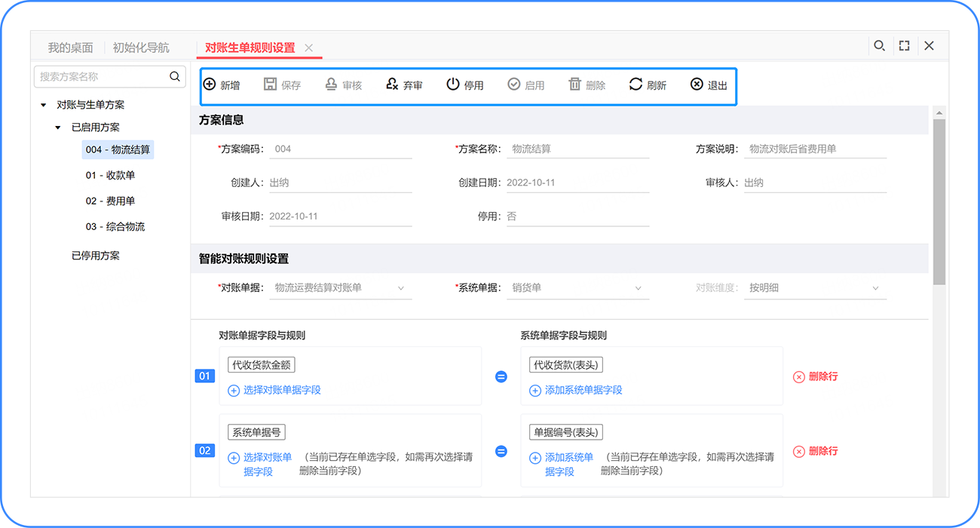980x528 pixels.
Task: Switch to the 我的桌面 tab
Action: 70,48
